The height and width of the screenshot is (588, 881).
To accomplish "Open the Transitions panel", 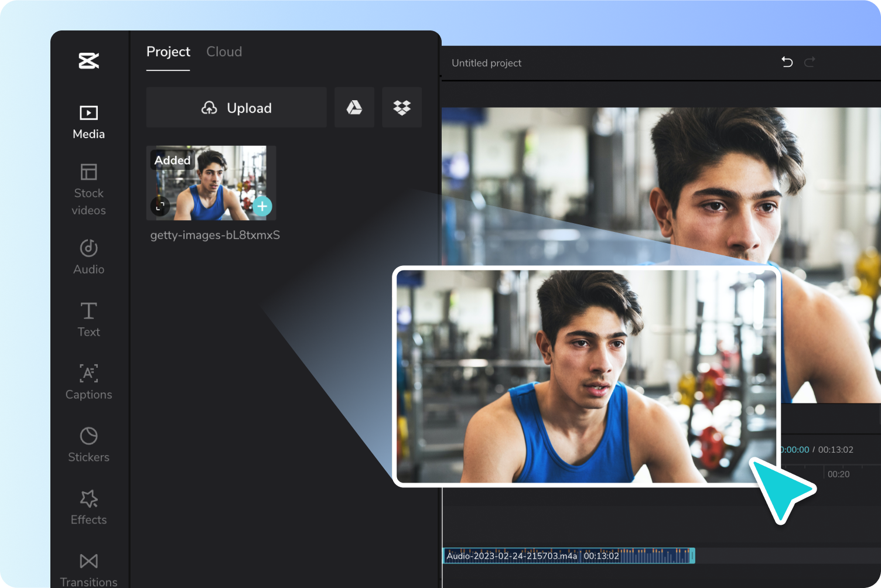I will [88, 570].
